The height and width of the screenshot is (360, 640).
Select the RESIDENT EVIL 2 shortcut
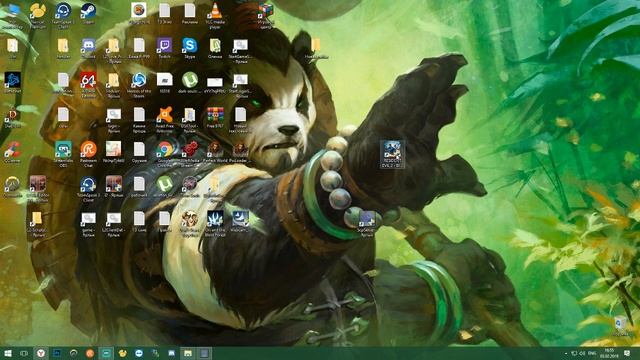click(x=392, y=154)
